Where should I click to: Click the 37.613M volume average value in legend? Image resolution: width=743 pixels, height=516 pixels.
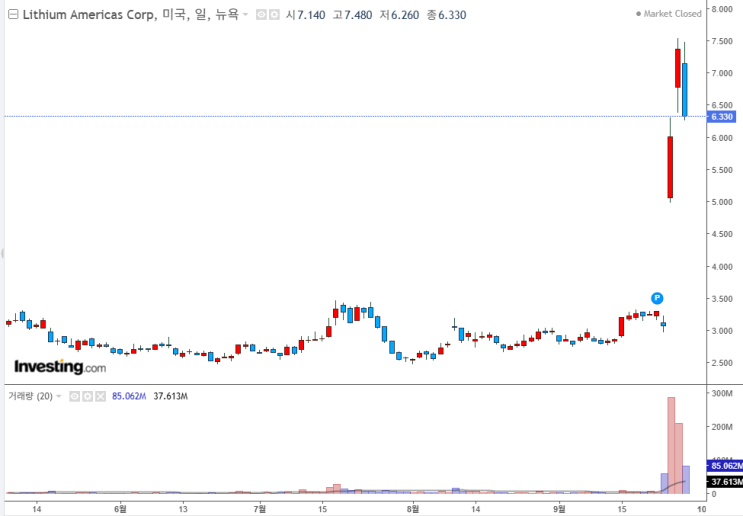point(171,396)
